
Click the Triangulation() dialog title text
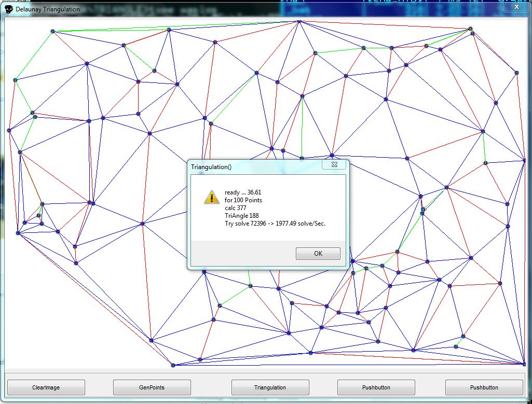point(211,166)
